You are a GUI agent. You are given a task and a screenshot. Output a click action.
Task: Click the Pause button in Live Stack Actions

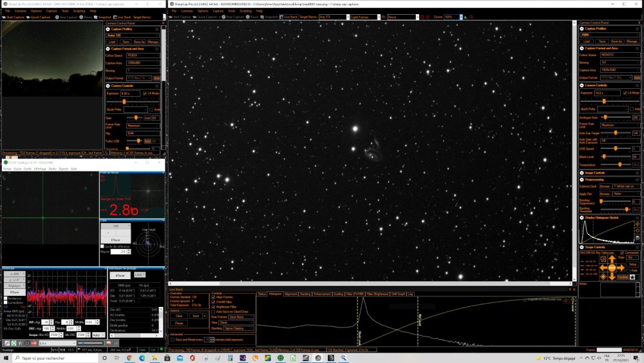tap(179, 323)
